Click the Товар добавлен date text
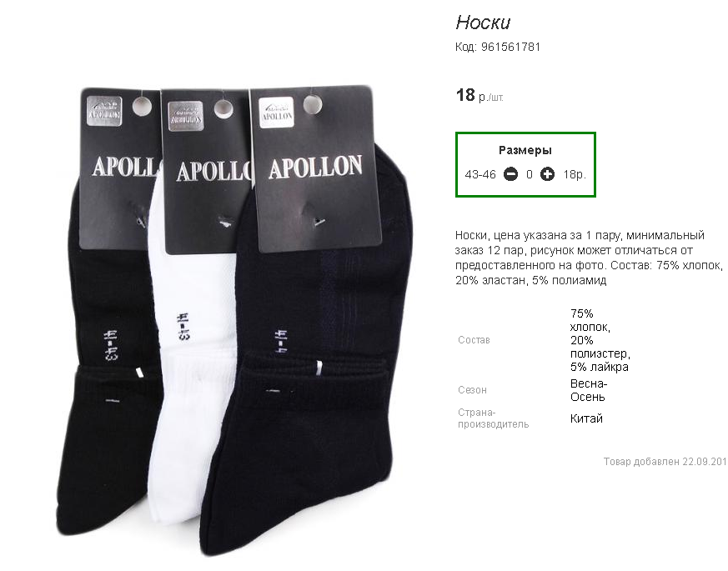This screenshot has width=728, height=571. coord(665,462)
